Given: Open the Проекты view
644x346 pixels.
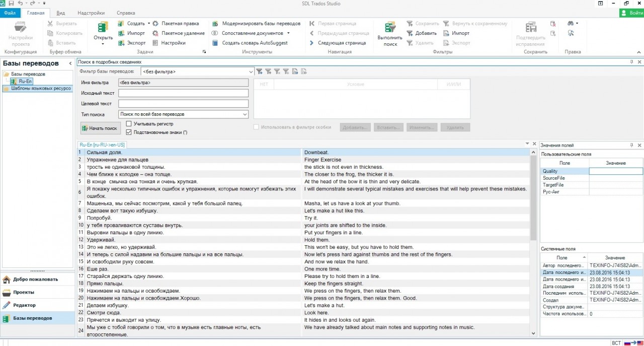Looking at the screenshot, I should [37, 292].
